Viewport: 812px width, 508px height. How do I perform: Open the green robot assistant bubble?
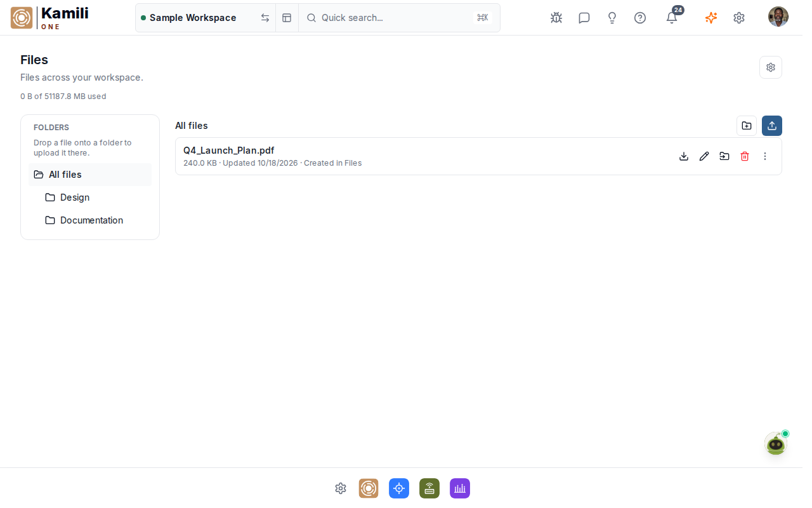pos(776,443)
